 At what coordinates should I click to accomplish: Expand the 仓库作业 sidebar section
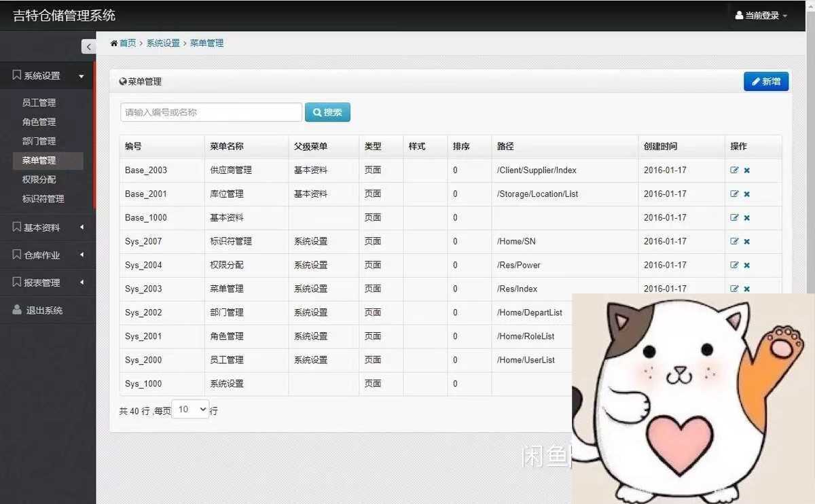(x=48, y=255)
